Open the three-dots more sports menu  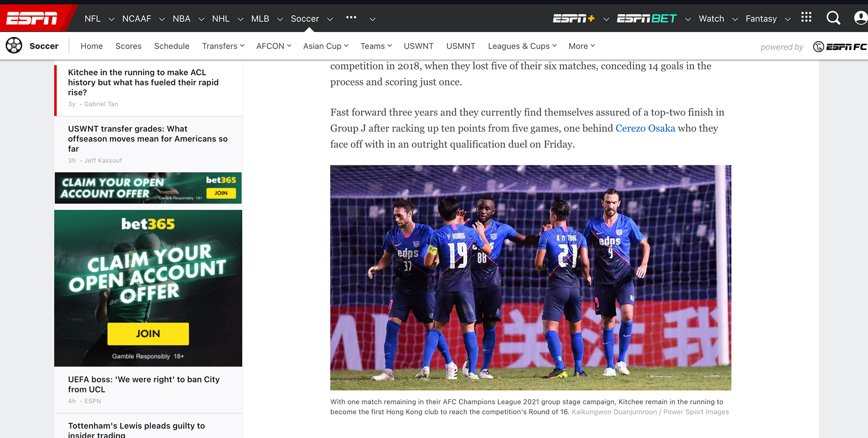(351, 18)
